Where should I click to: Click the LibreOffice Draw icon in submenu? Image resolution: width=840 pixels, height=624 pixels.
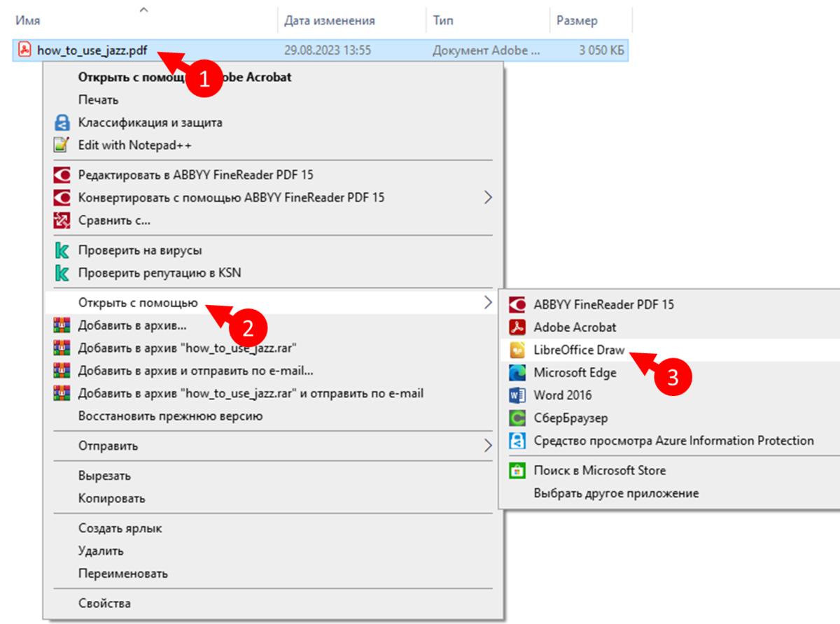pos(517,350)
